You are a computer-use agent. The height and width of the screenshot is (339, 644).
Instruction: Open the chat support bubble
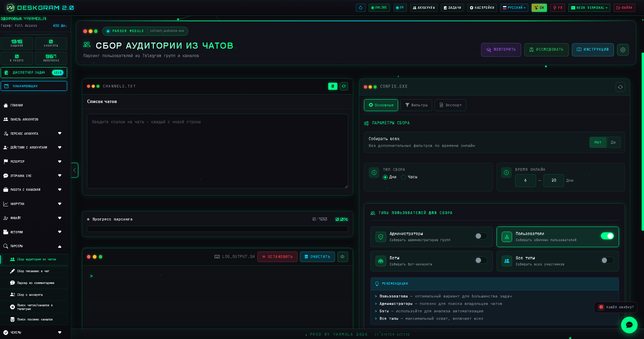point(629,325)
